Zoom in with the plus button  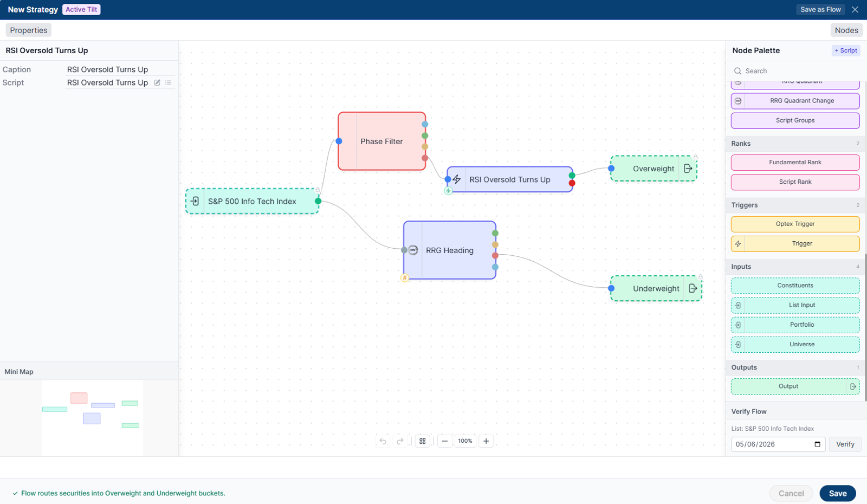(486, 441)
